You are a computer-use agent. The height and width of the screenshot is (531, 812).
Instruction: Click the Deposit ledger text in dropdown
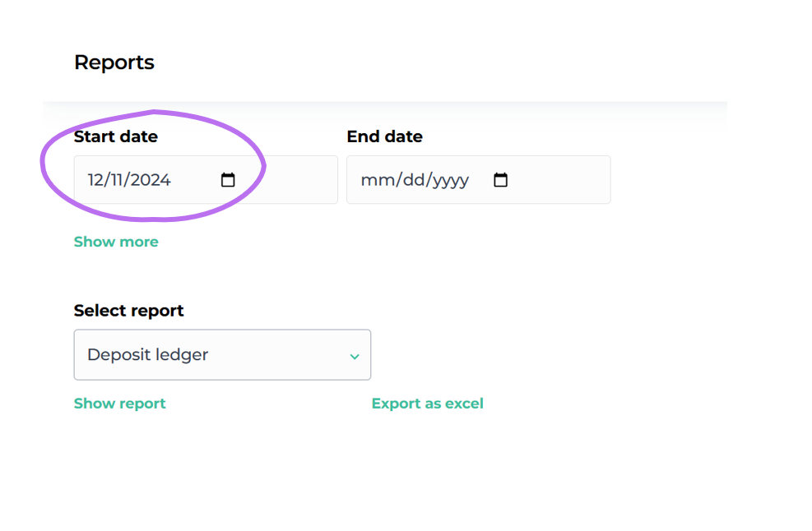pyautogui.click(x=147, y=355)
